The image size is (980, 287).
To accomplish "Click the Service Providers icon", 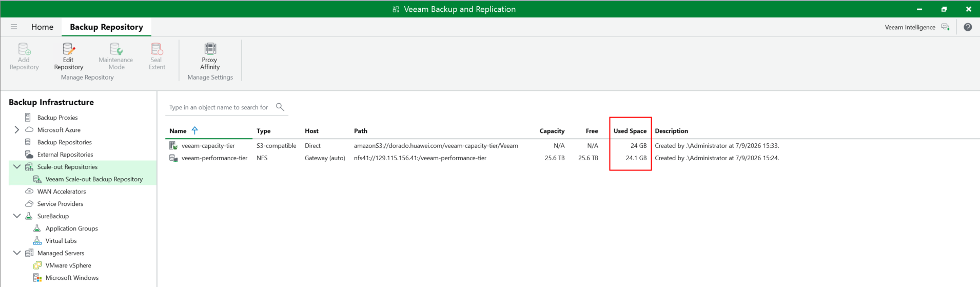I will [29, 204].
